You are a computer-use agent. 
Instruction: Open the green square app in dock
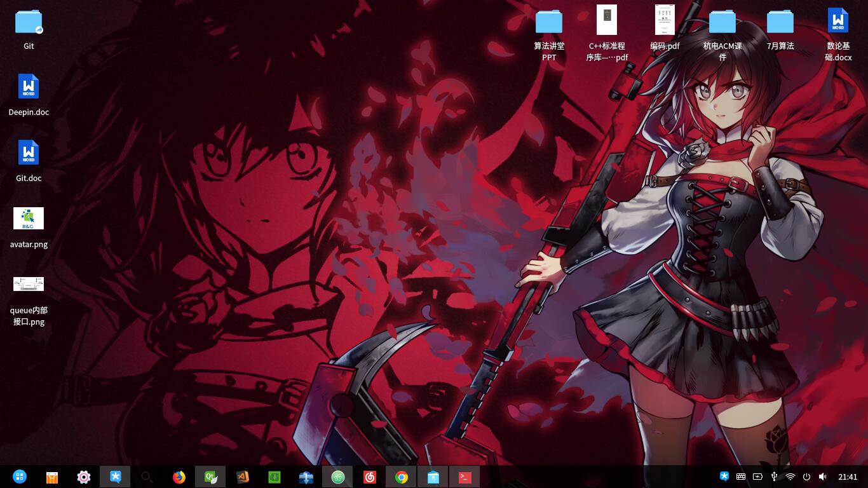click(x=275, y=477)
